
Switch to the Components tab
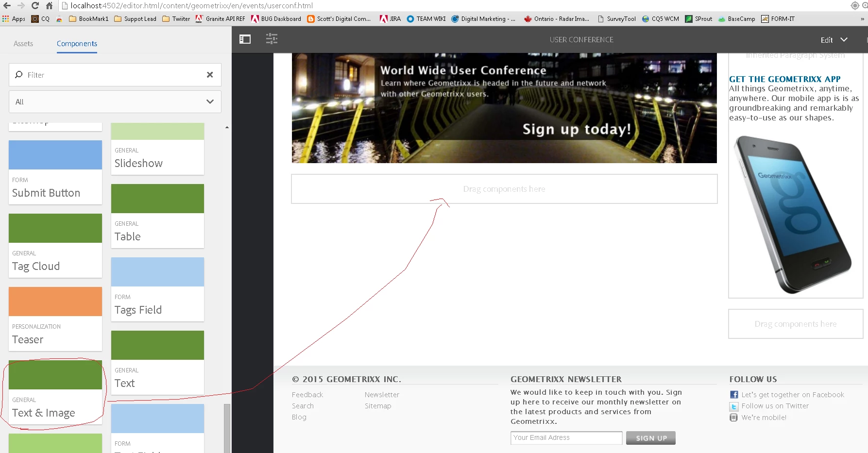[x=77, y=44]
